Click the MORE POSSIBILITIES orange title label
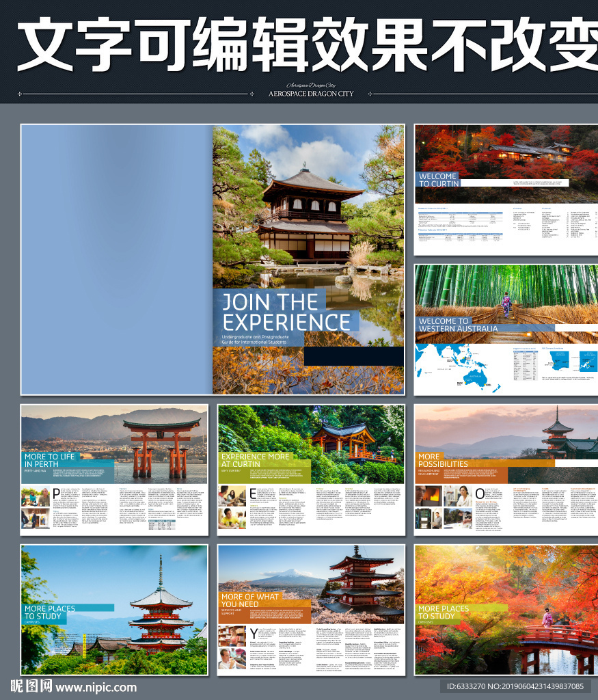 pos(443,460)
